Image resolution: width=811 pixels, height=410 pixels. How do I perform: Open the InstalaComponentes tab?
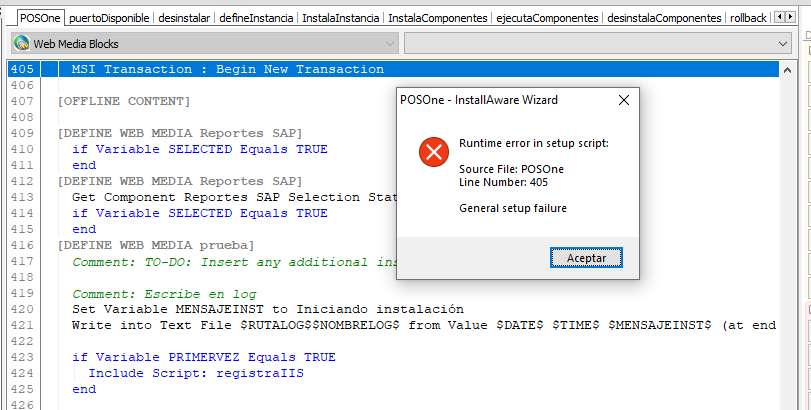438,18
